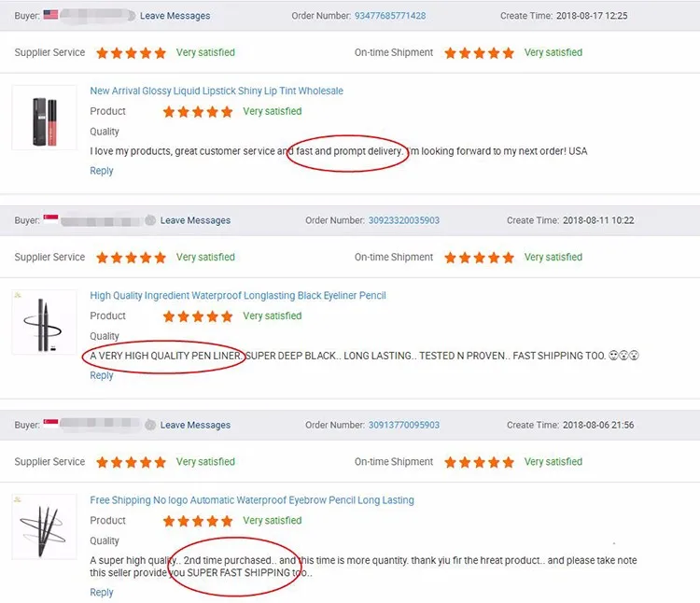The height and width of the screenshot is (603, 700).
Task: Leave Messages for the third buyer
Action: 195,425
